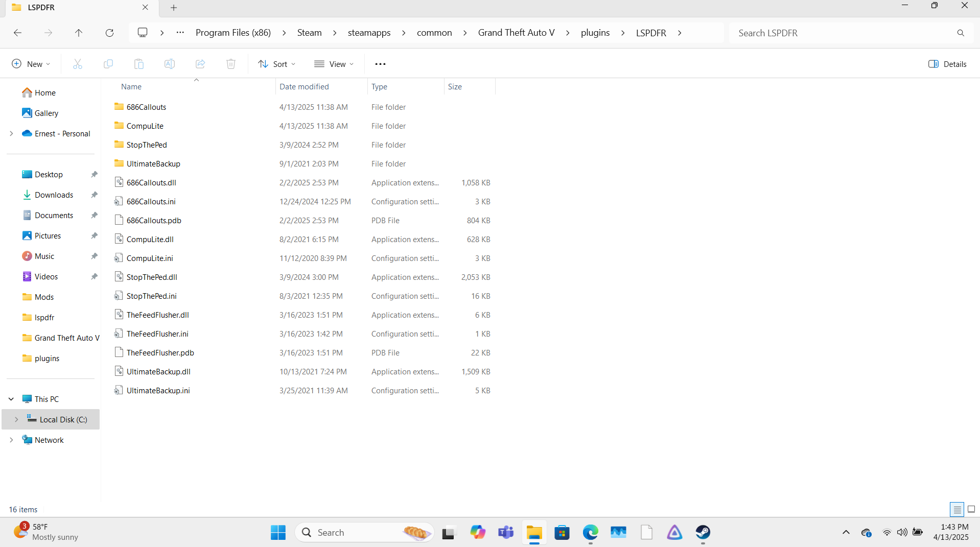This screenshot has height=547, width=980.
Task: Select the TheFeedFlusher.ini file name
Action: pyautogui.click(x=157, y=334)
